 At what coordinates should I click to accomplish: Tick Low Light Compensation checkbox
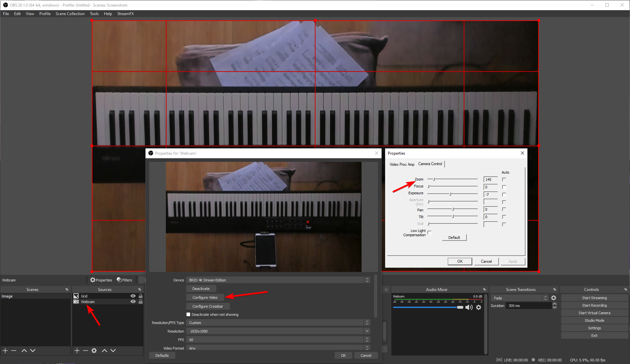click(429, 233)
